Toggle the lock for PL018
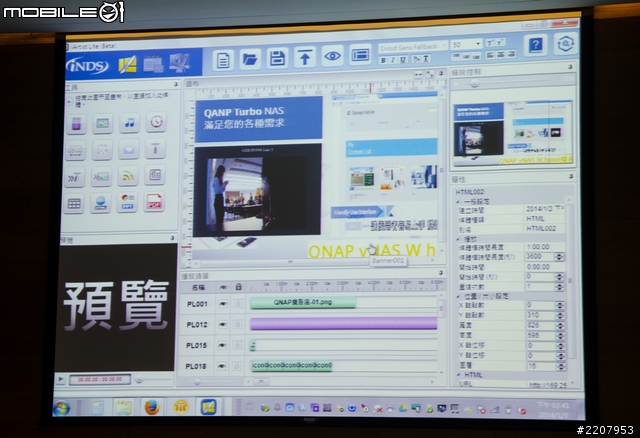The image size is (640, 438). tap(236, 366)
